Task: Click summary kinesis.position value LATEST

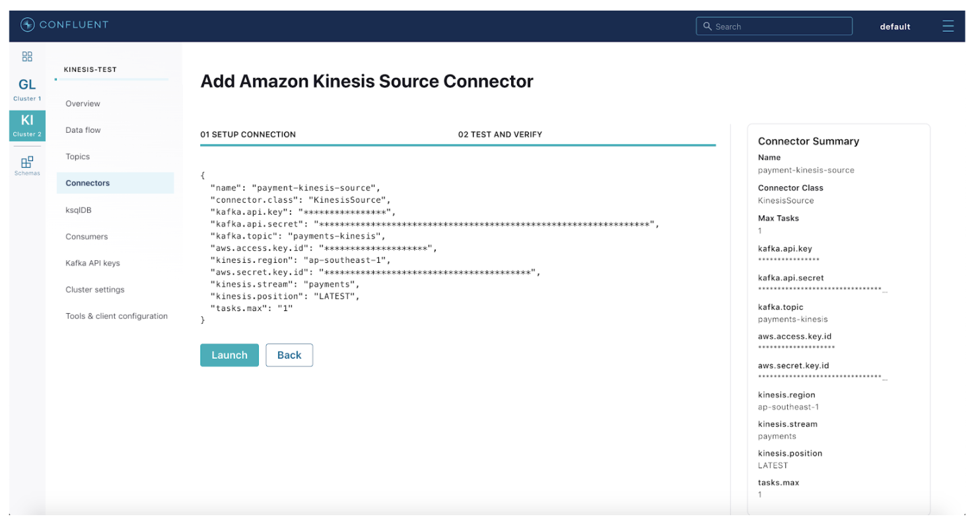Action: pyautogui.click(x=773, y=465)
